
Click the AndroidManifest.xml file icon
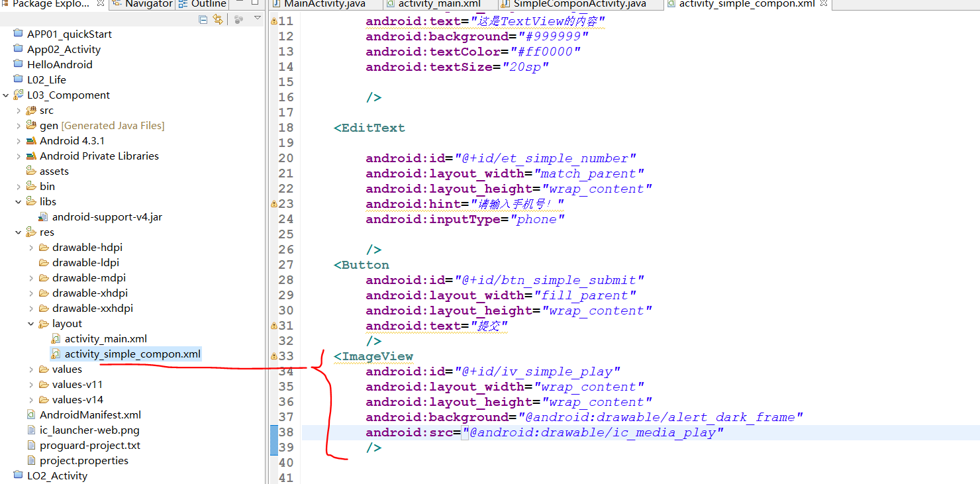(x=31, y=414)
